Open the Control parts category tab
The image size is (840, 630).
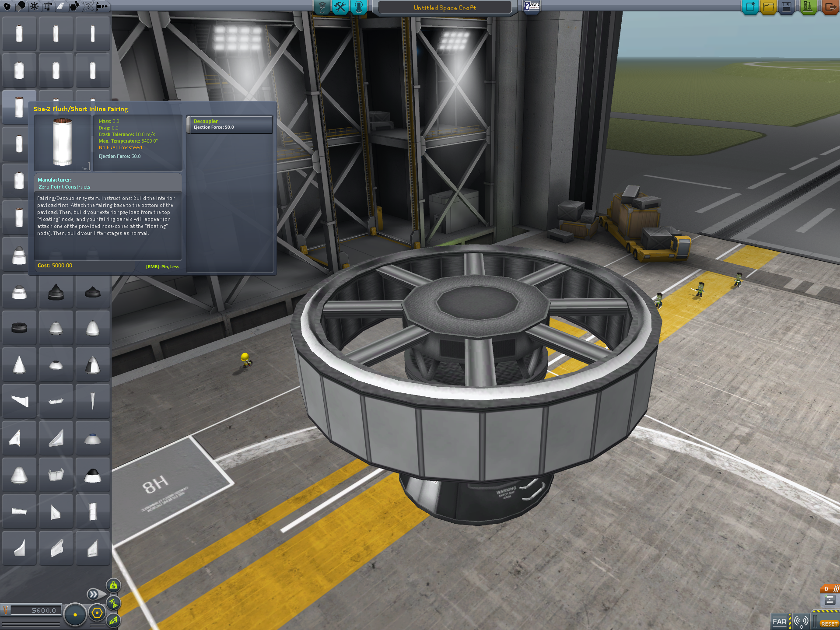(34, 6)
